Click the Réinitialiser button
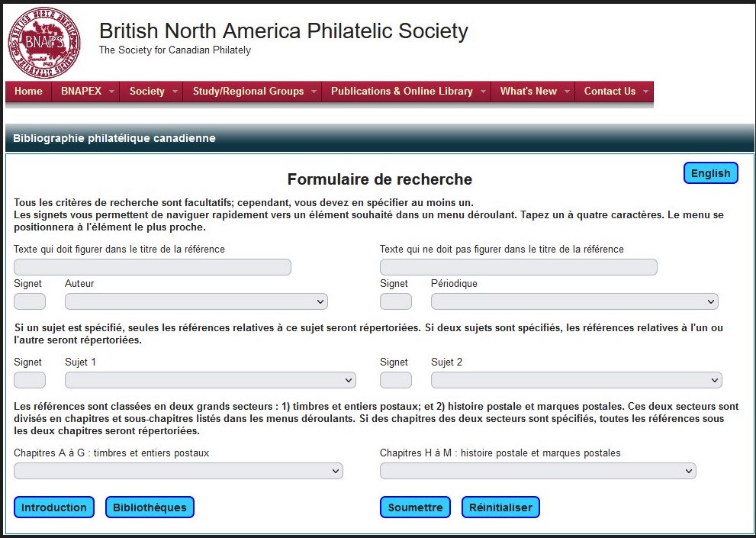756x538 pixels. (500, 507)
